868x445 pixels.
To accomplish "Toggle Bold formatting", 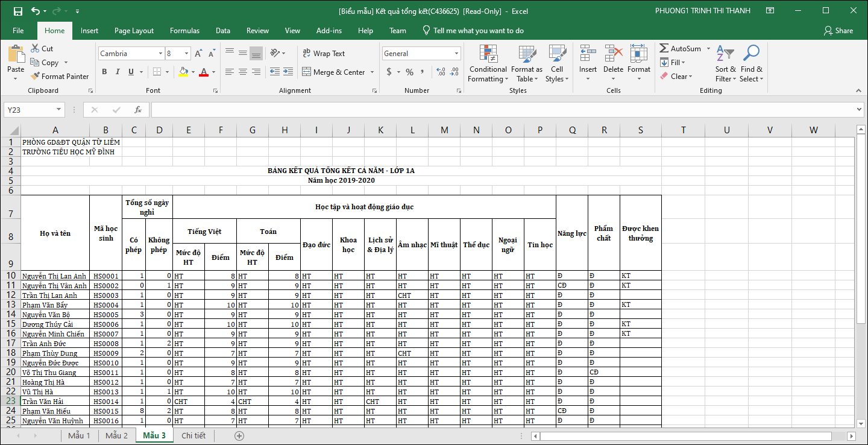I will [104, 72].
